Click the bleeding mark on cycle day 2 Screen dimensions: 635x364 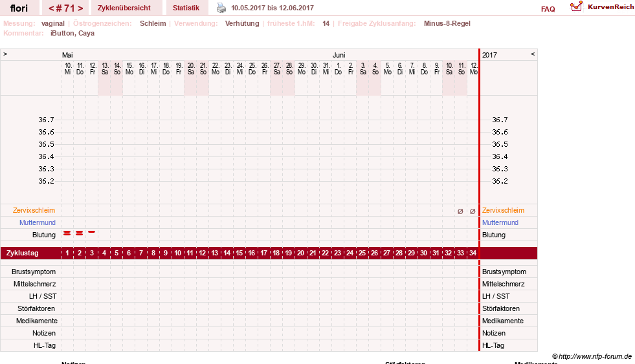click(x=80, y=233)
